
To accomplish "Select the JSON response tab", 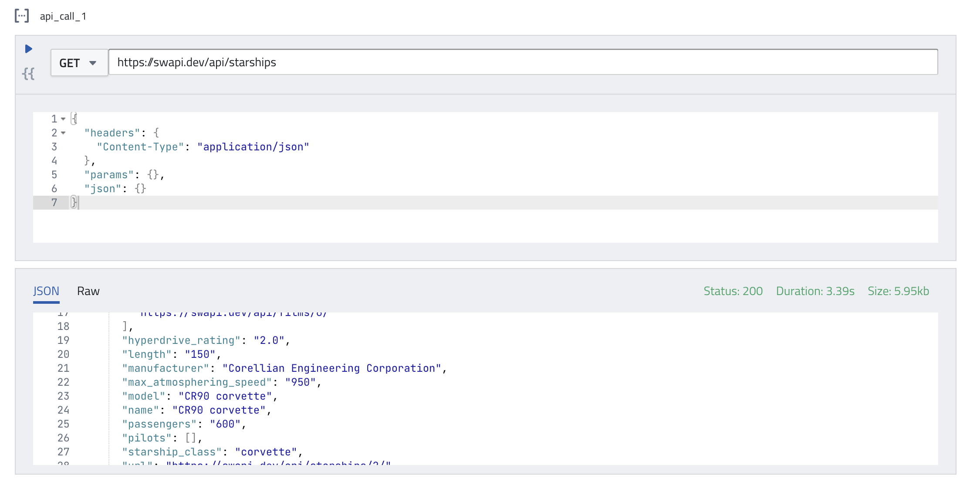I will pos(46,291).
